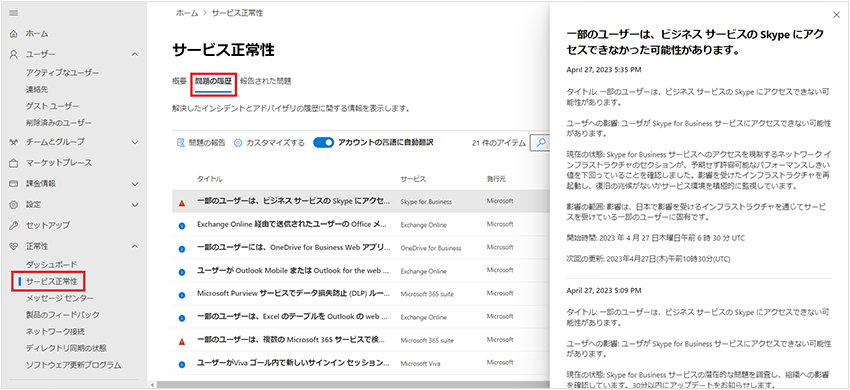Click the ホーム breadcrumb link

pyautogui.click(x=187, y=13)
